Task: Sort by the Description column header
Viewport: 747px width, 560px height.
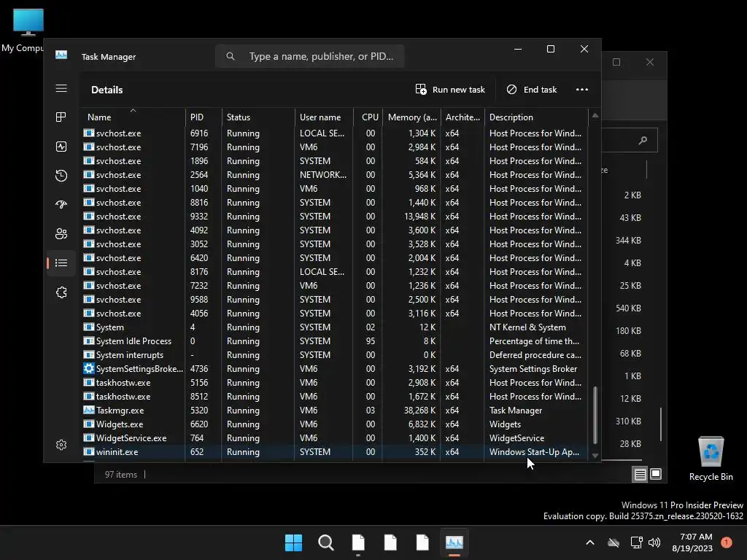Action: 536,117
